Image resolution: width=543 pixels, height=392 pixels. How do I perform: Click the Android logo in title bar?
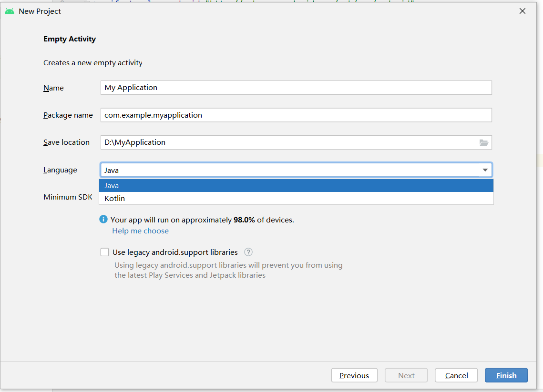point(10,11)
